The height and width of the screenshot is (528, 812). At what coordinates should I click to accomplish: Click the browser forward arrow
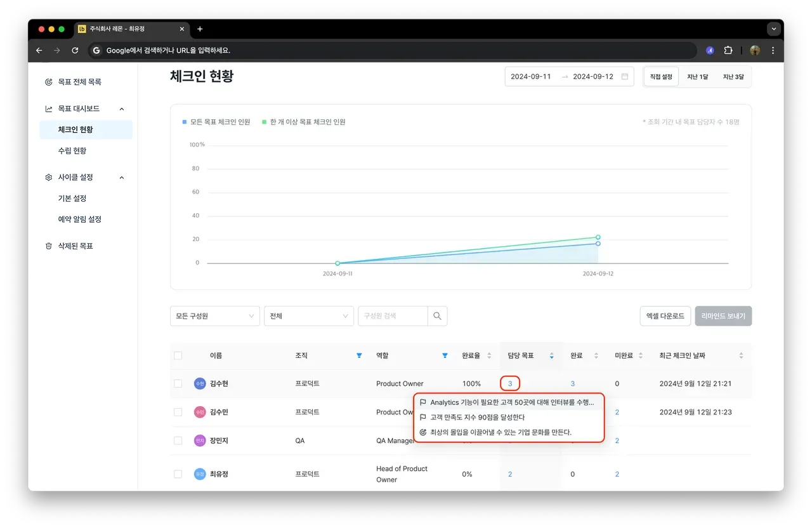point(57,51)
